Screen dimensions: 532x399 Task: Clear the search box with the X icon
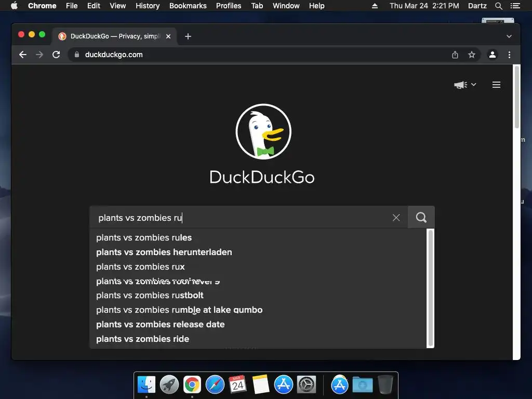point(396,218)
